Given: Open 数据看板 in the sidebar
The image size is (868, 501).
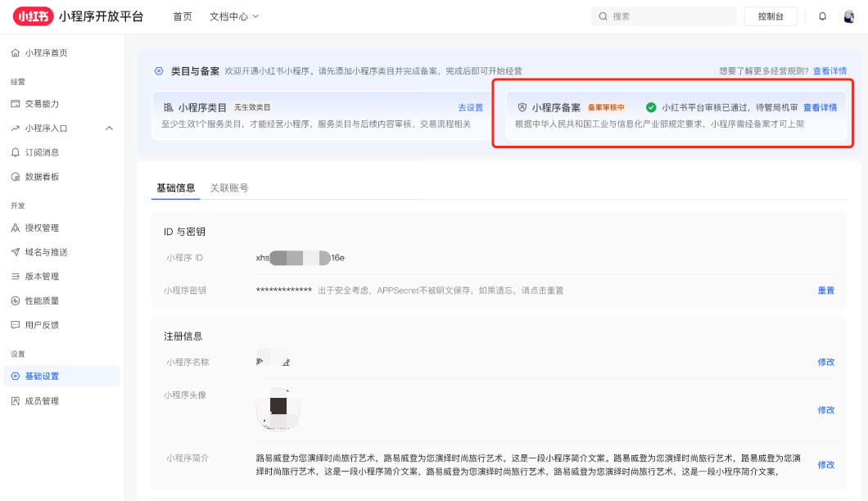Looking at the screenshot, I should click(x=42, y=177).
